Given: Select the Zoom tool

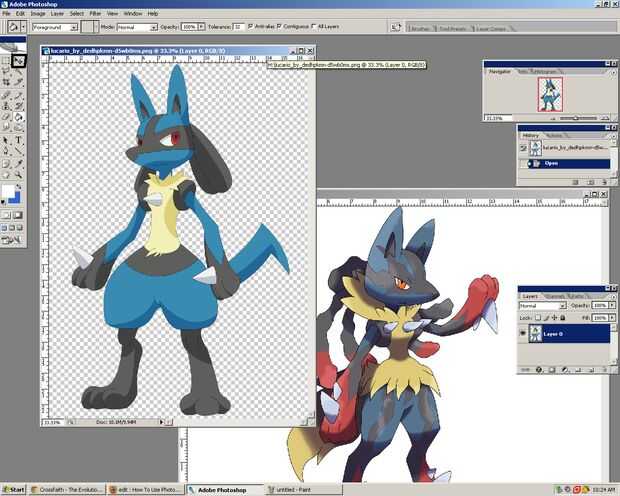Looking at the screenshot, I should (18, 175).
